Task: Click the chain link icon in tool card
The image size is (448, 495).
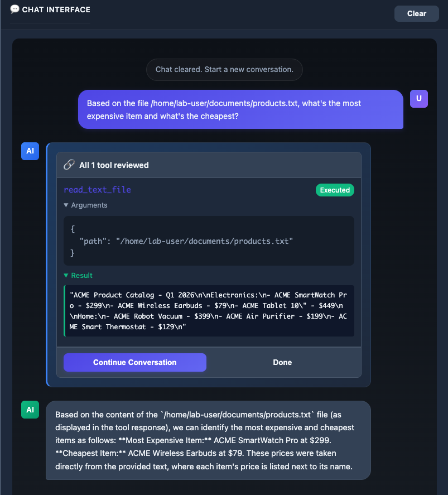Action: pyautogui.click(x=69, y=165)
